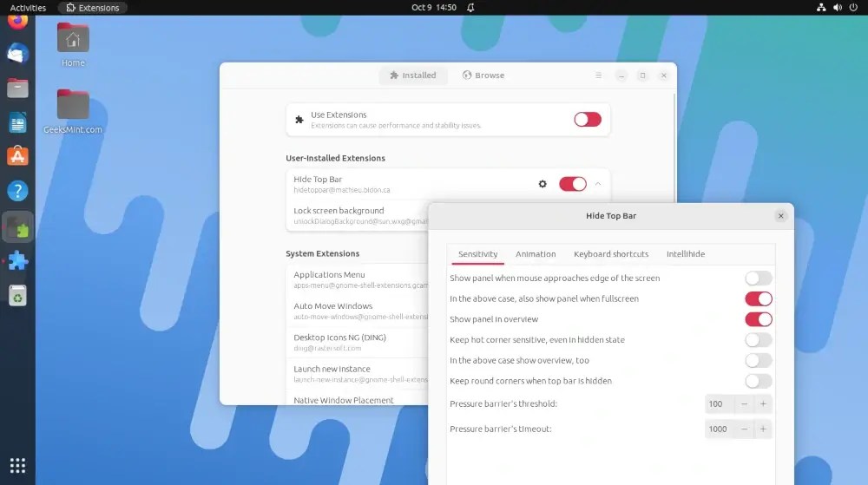This screenshot has width=868, height=485.
Task: Open Hide Top Bar settings gear
Action: (x=542, y=184)
